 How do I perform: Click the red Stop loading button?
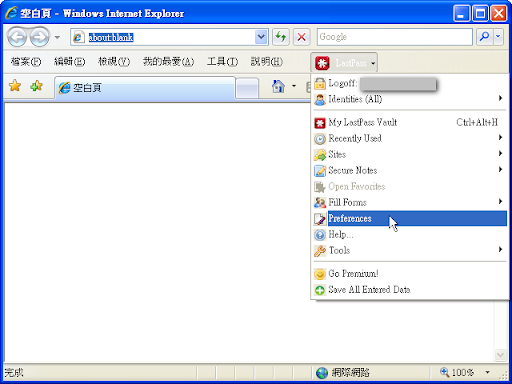[x=301, y=37]
